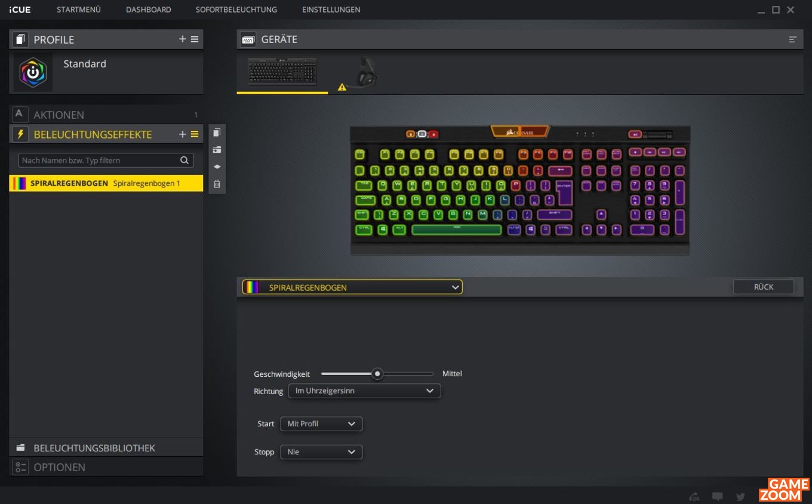Select the up arrow key
The image size is (812, 504).
[601, 215]
